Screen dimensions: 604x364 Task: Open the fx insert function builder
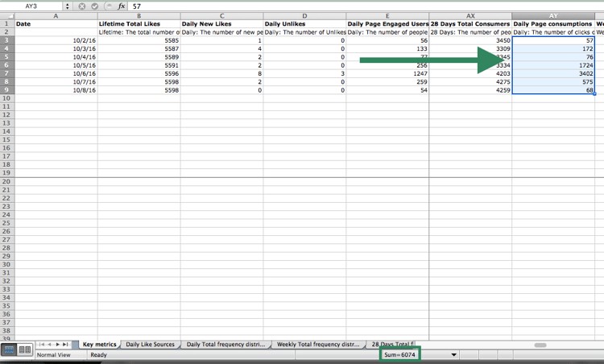[x=122, y=6]
